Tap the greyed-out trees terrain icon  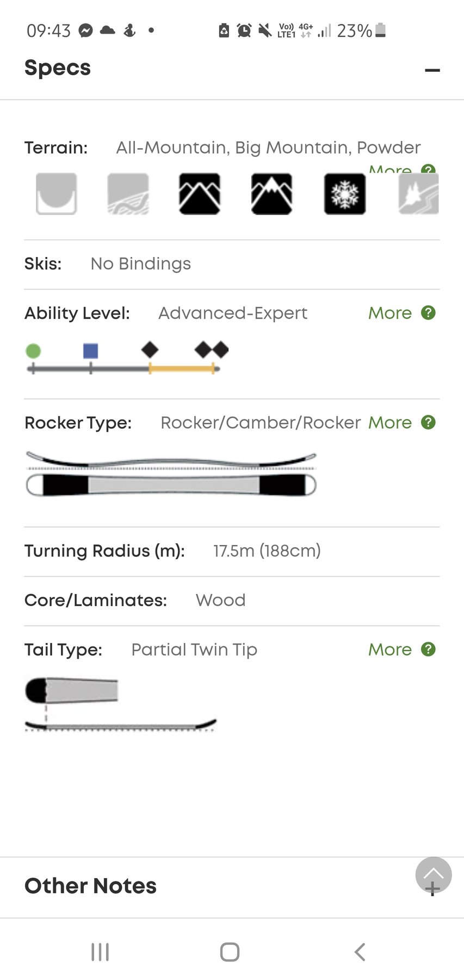[x=418, y=194]
